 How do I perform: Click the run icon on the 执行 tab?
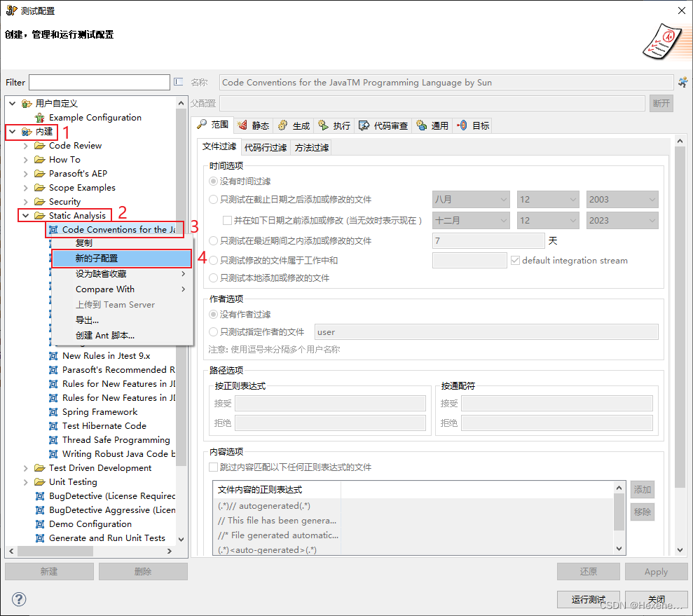[322, 125]
